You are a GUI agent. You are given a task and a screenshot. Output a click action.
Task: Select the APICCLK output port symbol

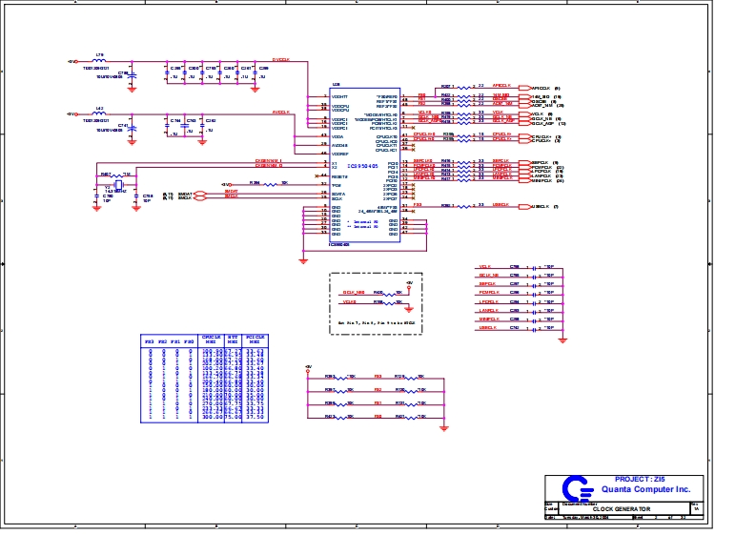pos(524,86)
